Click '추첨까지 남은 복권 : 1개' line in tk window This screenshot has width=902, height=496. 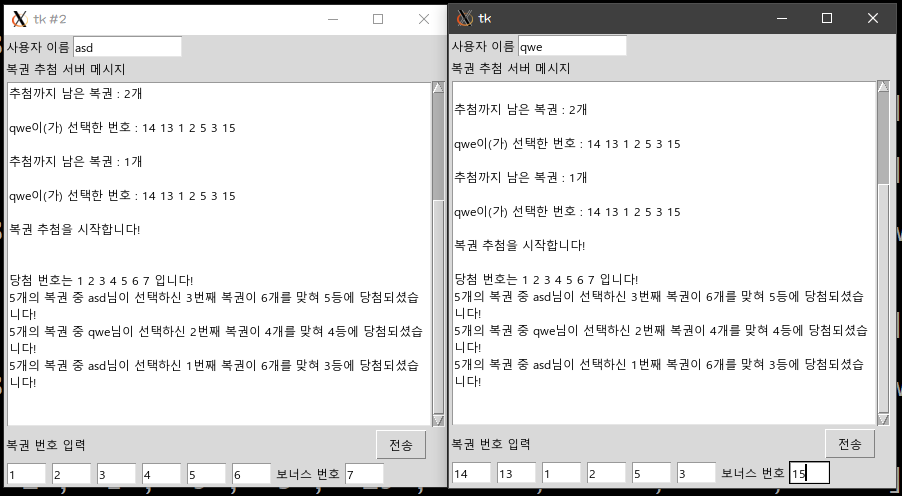(x=521, y=178)
